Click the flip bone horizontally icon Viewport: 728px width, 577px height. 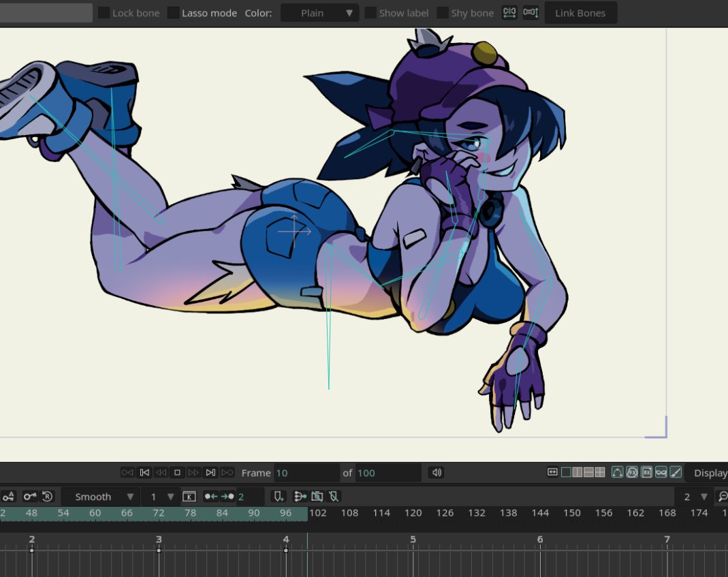coord(509,12)
